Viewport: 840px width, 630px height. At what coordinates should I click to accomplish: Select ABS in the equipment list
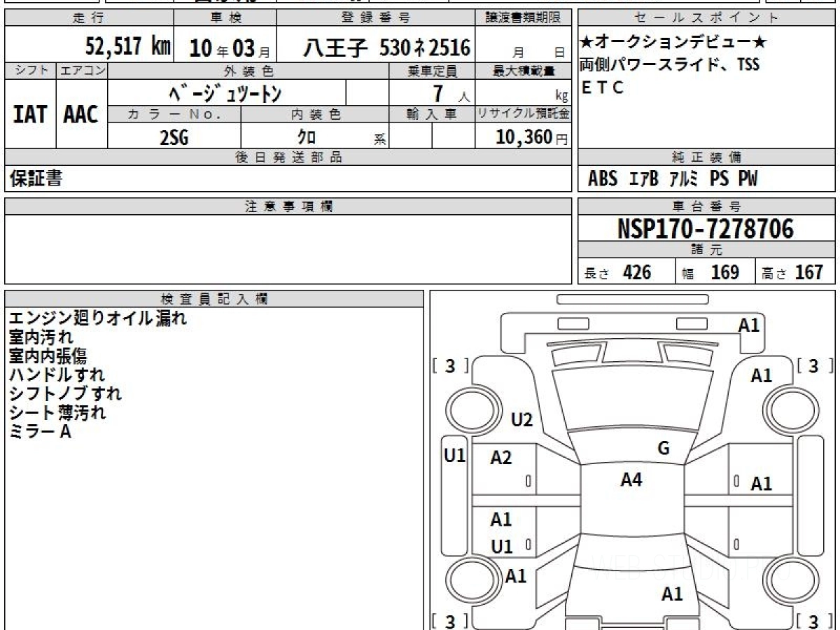pyautogui.click(x=603, y=179)
